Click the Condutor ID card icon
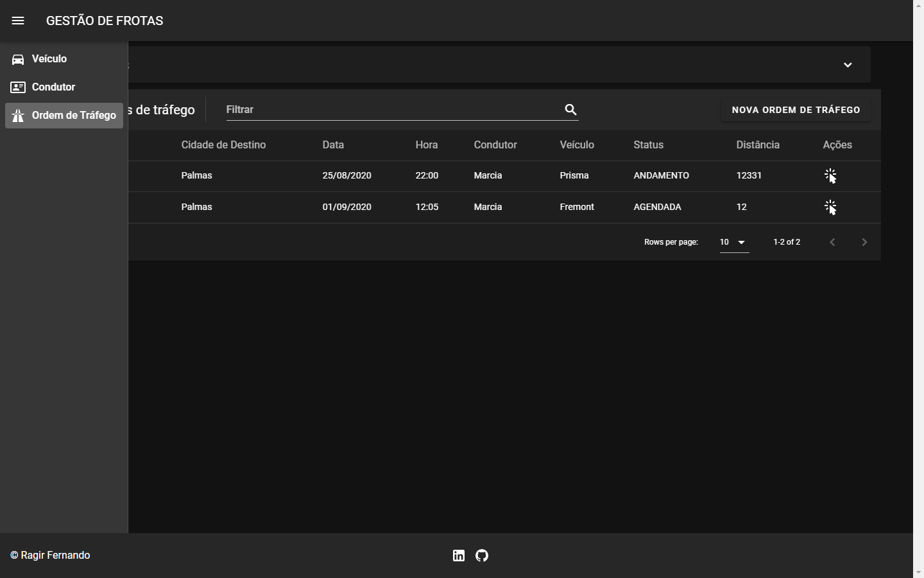 pyautogui.click(x=18, y=87)
